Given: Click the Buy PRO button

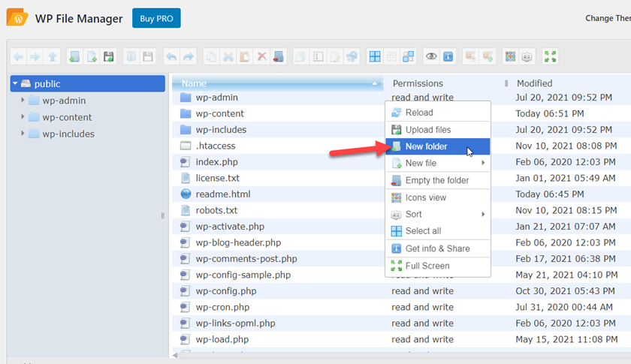Looking at the screenshot, I should point(156,19).
